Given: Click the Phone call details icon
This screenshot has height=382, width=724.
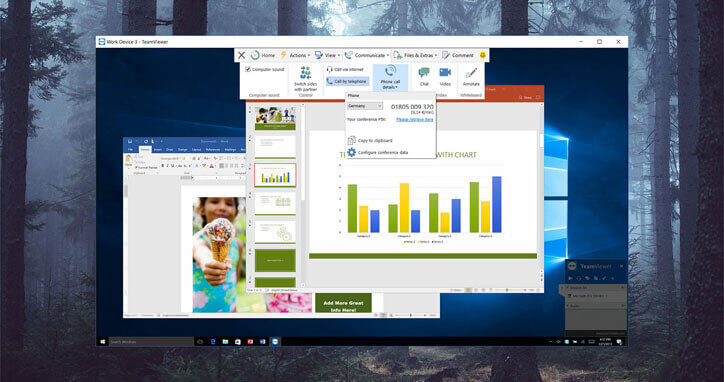Looking at the screenshot, I should click(390, 71).
